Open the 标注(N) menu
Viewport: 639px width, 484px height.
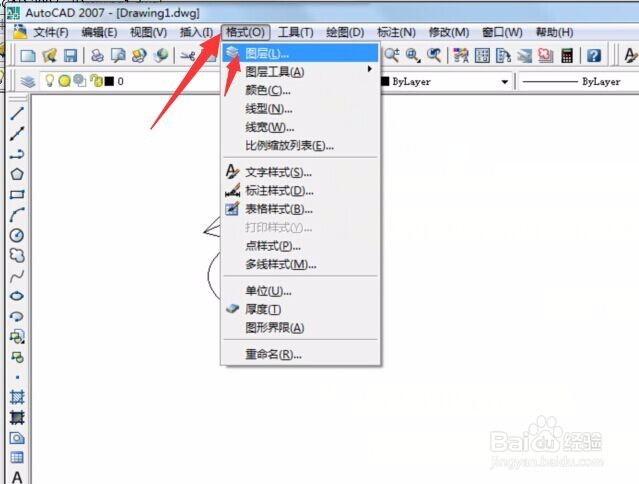[x=396, y=32]
